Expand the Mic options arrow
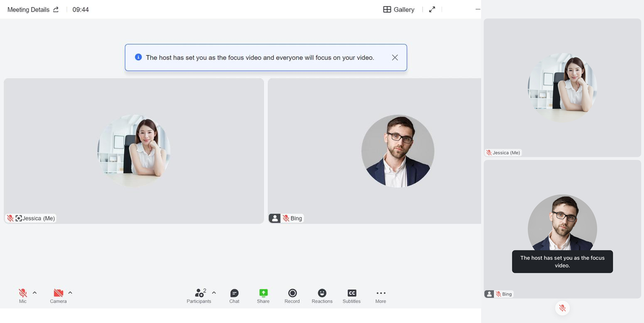The image size is (644, 323). point(35,292)
